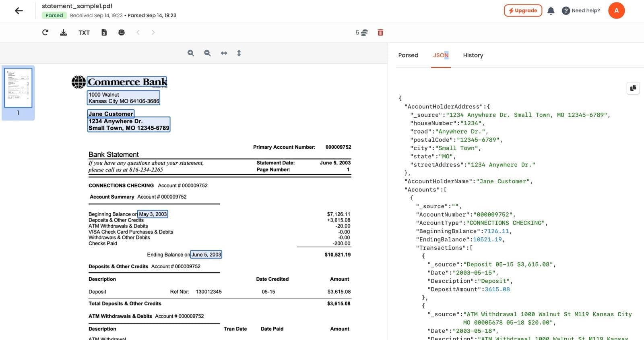
Task: Click the back arrow icon
Action: point(19,11)
